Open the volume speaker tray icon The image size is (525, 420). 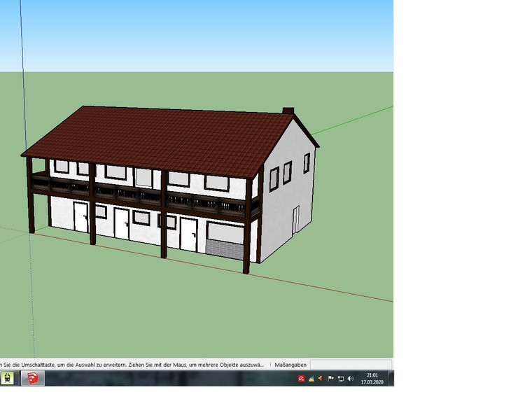351,379
